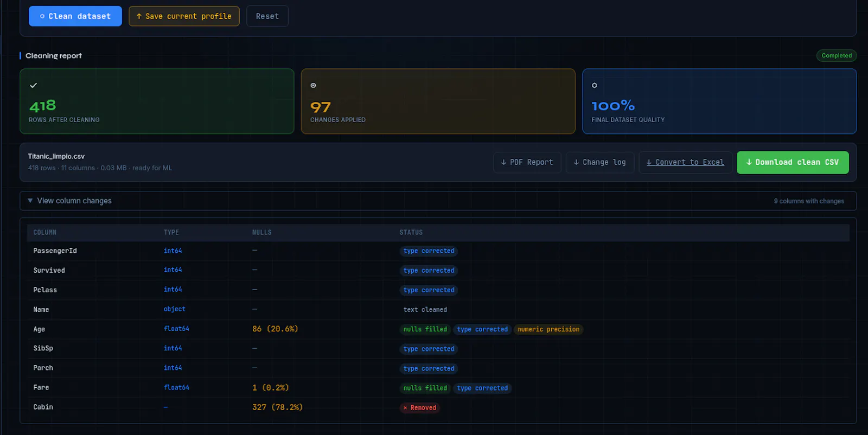Image resolution: width=868 pixels, height=435 pixels.
Task: Select the Name column row
Action: pyautogui.click(x=438, y=309)
